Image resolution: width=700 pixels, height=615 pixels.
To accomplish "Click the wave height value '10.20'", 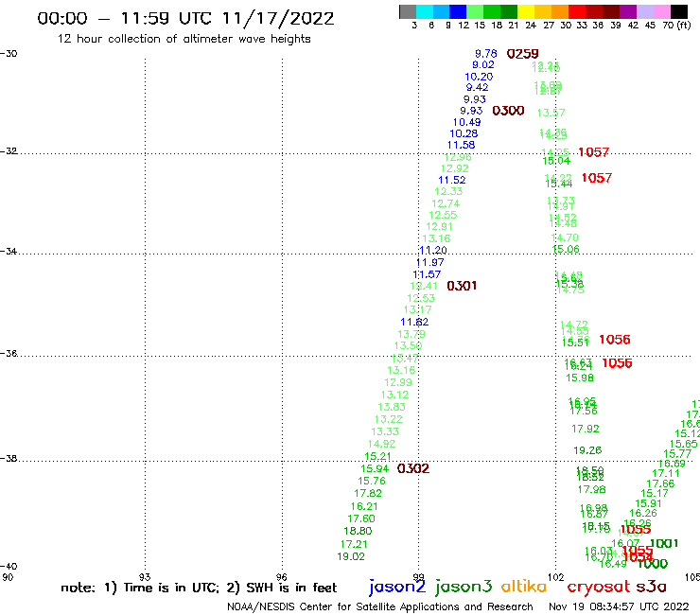I will coord(479,77).
